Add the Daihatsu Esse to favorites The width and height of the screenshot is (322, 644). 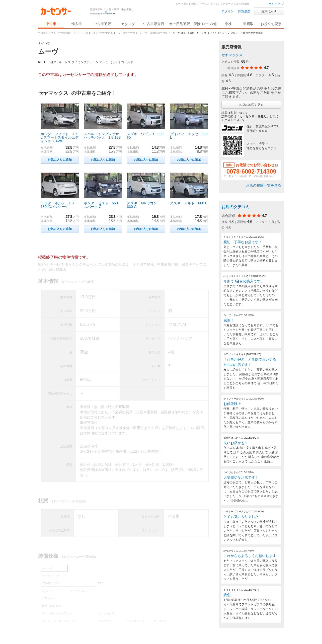click(189, 160)
